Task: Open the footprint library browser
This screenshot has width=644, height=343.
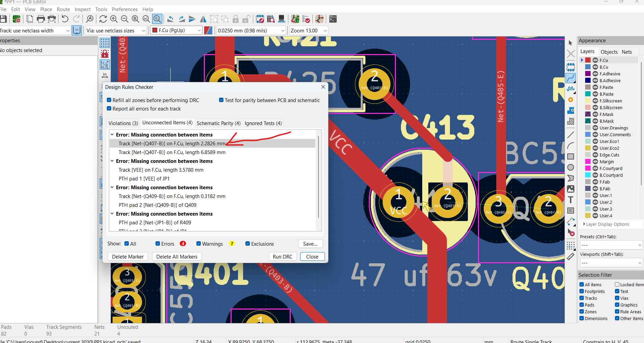Action: coord(270,19)
